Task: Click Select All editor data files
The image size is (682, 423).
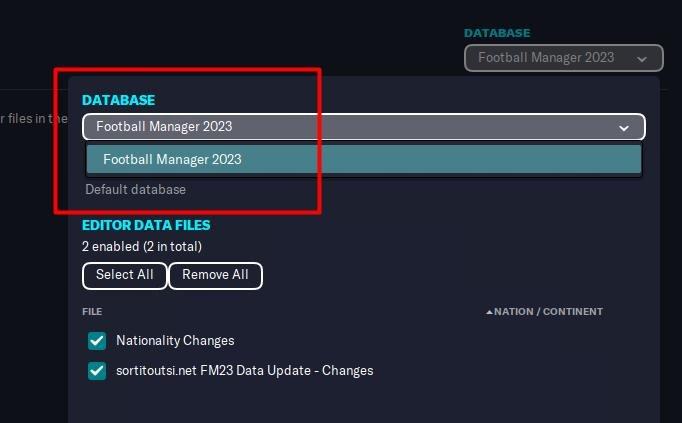Action: (124, 276)
